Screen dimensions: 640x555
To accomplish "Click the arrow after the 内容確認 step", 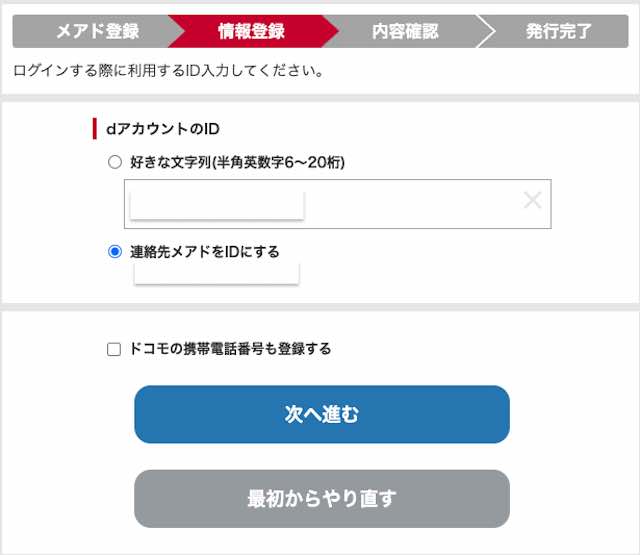I will click(487, 31).
